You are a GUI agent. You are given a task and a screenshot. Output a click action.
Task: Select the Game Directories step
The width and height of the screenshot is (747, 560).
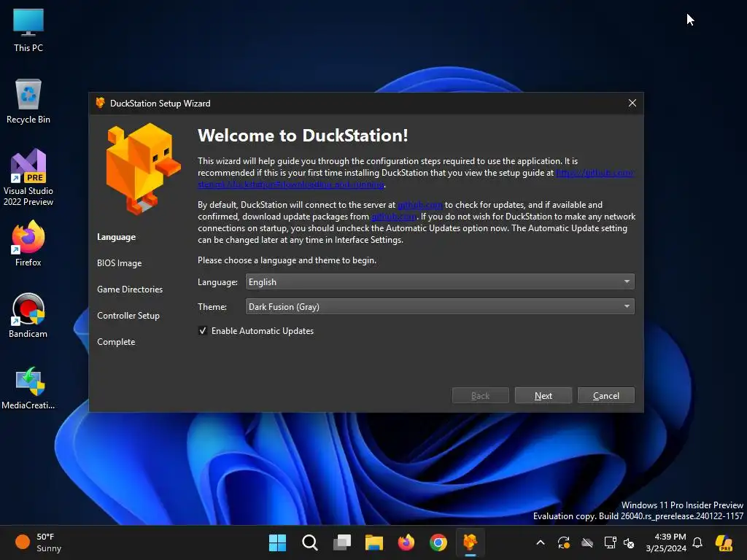[130, 289]
